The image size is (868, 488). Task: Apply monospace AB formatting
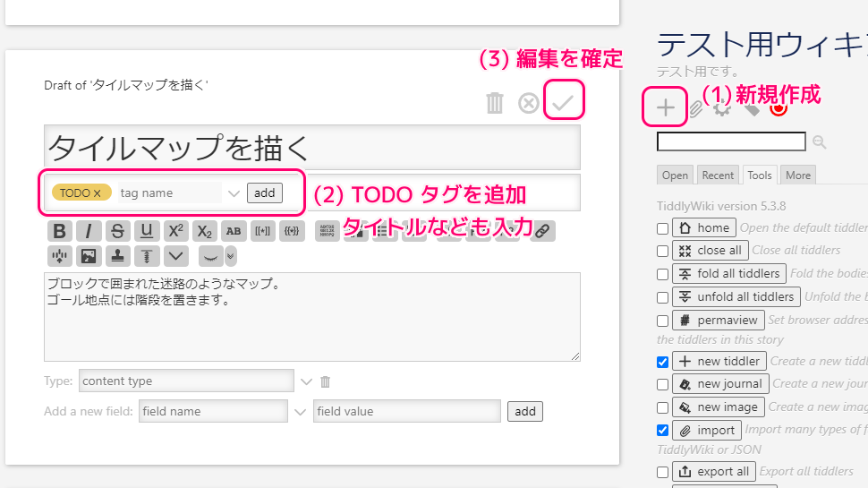click(x=234, y=231)
